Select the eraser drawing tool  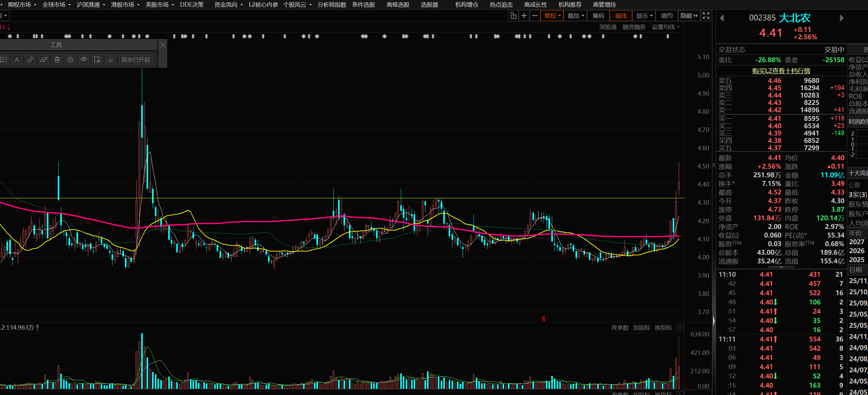[43, 60]
